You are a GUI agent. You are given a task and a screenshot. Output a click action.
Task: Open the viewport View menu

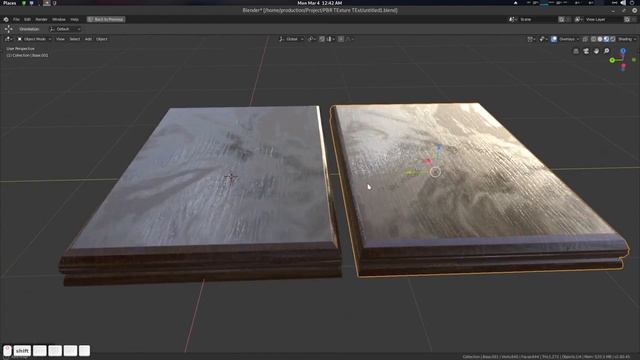[x=60, y=39]
